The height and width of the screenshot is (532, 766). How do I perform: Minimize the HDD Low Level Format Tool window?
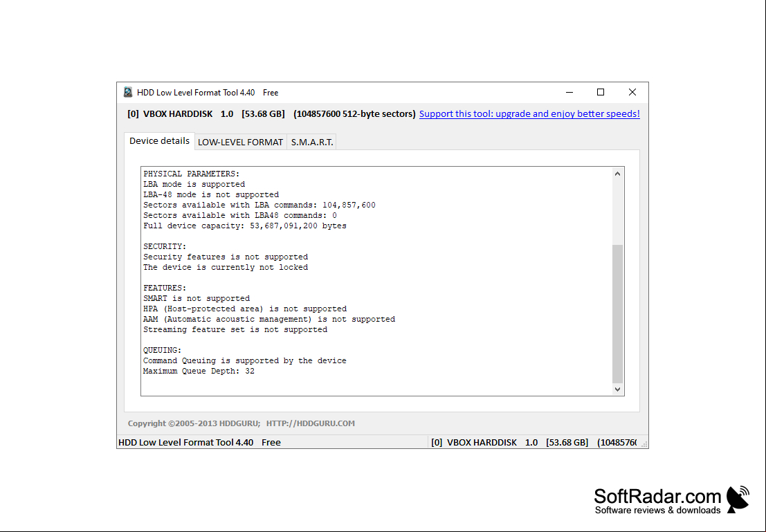(569, 92)
